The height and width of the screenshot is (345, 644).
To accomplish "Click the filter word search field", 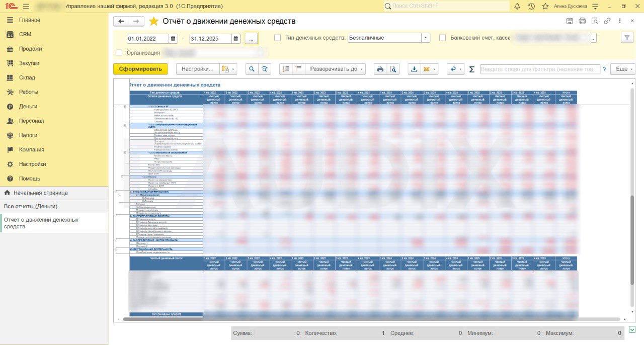I will click(x=540, y=69).
